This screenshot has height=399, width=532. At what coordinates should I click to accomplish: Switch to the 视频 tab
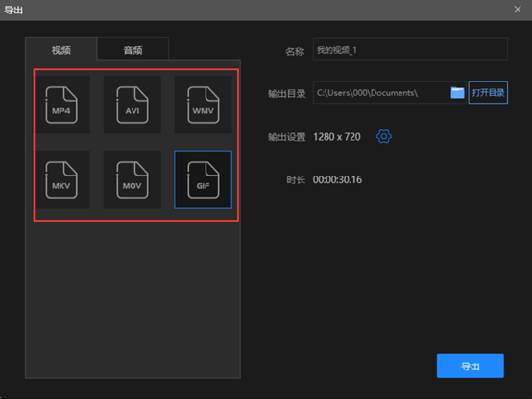61,50
